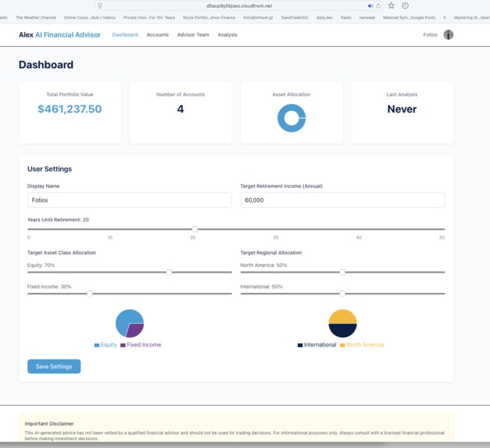Click the Target Regional Allocation label

[x=271, y=253]
